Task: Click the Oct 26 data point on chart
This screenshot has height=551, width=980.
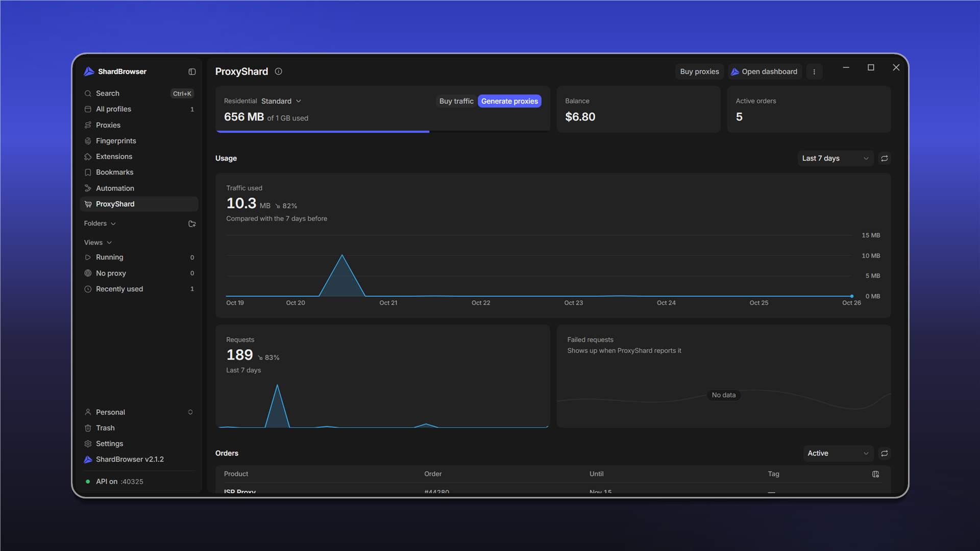Action: (x=852, y=296)
